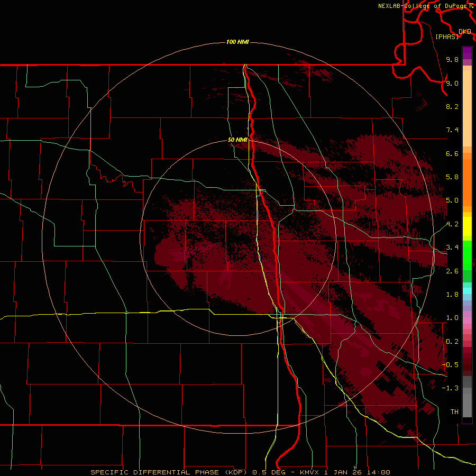The width and height of the screenshot is (476, 476).
Task: Click the 9.8 value on the color scale
Action: click(x=452, y=59)
